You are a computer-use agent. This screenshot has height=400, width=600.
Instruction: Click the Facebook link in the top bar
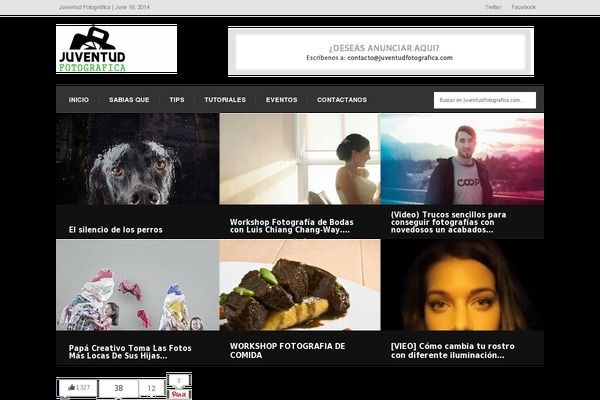[x=523, y=7]
